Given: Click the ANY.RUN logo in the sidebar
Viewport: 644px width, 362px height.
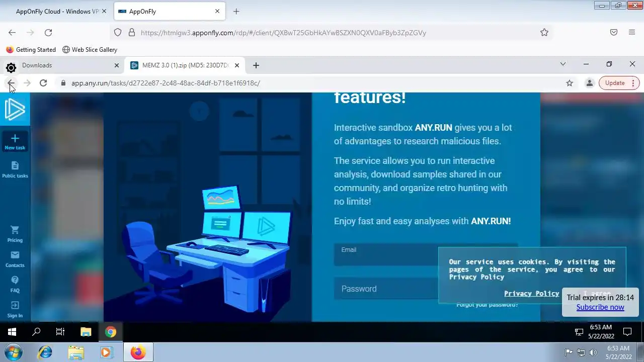Looking at the screenshot, I should pyautogui.click(x=15, y=109).
